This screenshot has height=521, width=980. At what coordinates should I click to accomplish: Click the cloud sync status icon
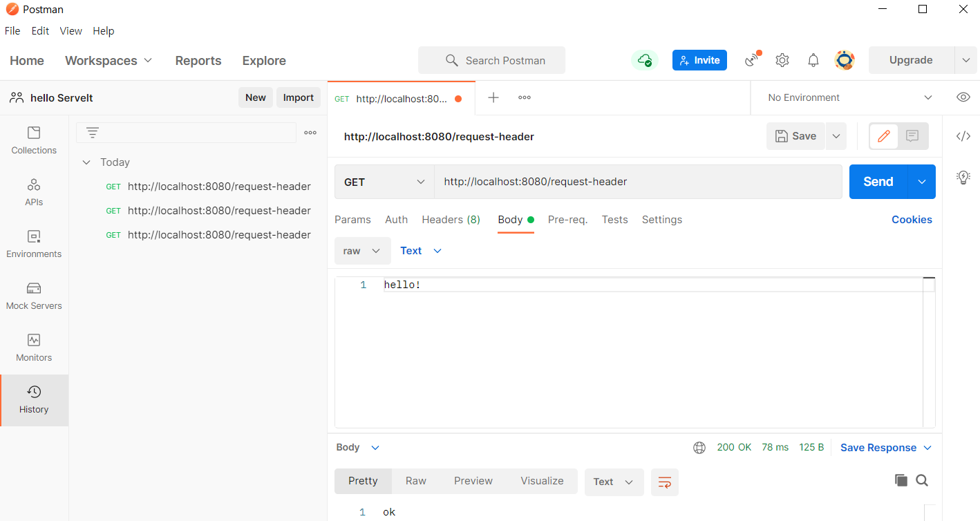click(x=645, y=60)
